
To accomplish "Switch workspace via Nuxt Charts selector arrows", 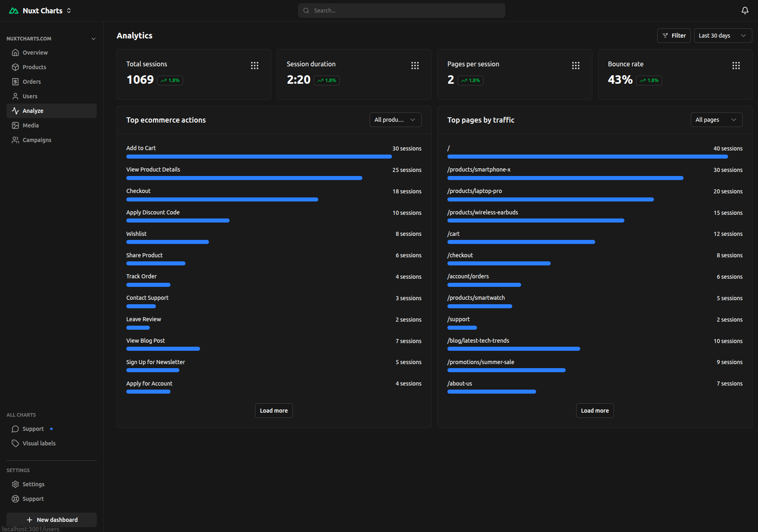I will (69, 11).
